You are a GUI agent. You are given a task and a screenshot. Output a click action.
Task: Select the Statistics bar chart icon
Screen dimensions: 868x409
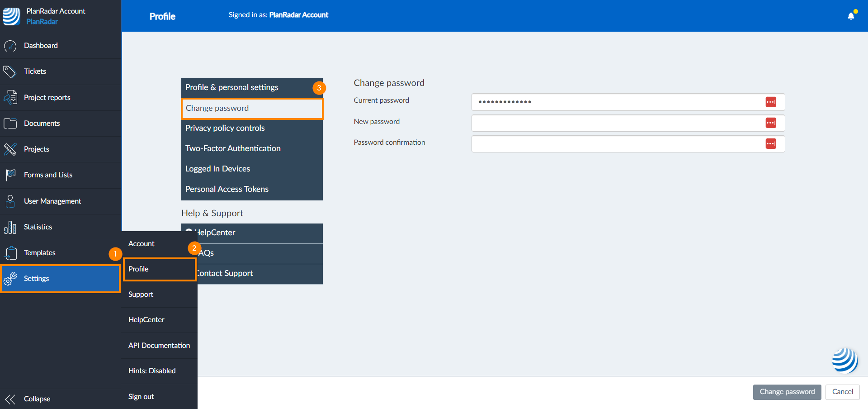click(x=10, y=227)
